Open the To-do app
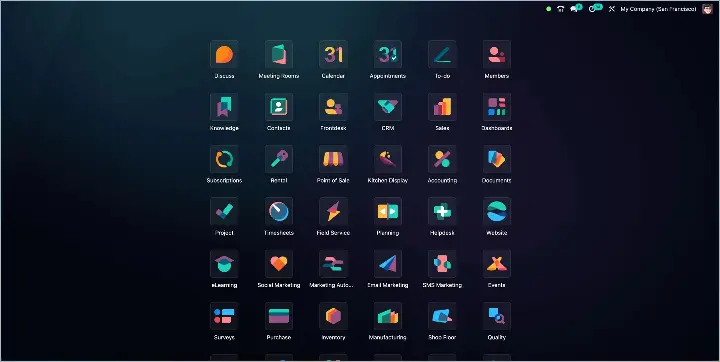 (x=442, y=55)
